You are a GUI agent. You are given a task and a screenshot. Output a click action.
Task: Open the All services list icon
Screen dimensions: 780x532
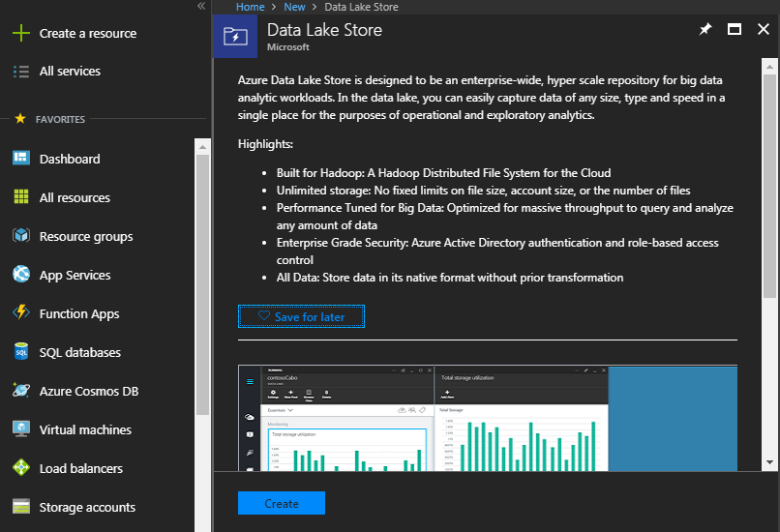click(21, 72)
